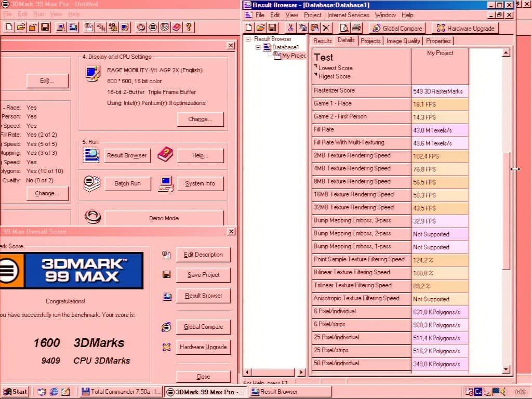532x399 pixels.
Task: Click striped 3DMark logo icon in toolbar
Action: pyautogui.click(x=153, y=27)
